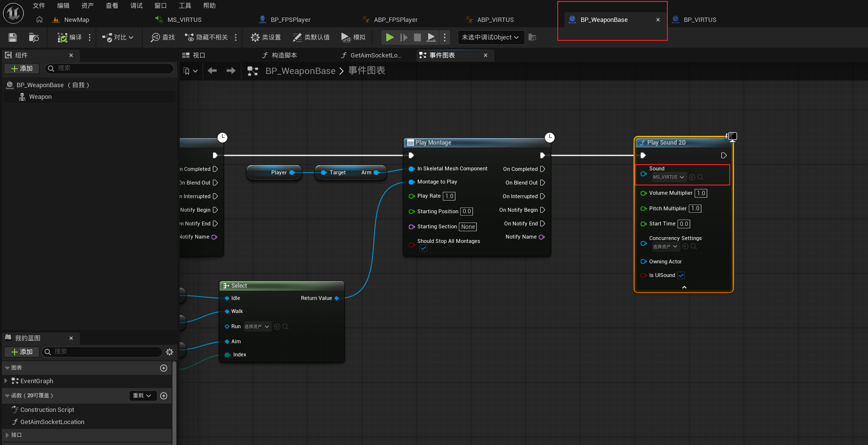Open the 调试 (Debug) menu
The height and width of the screenshot is (445, 868).
point(136,6)
